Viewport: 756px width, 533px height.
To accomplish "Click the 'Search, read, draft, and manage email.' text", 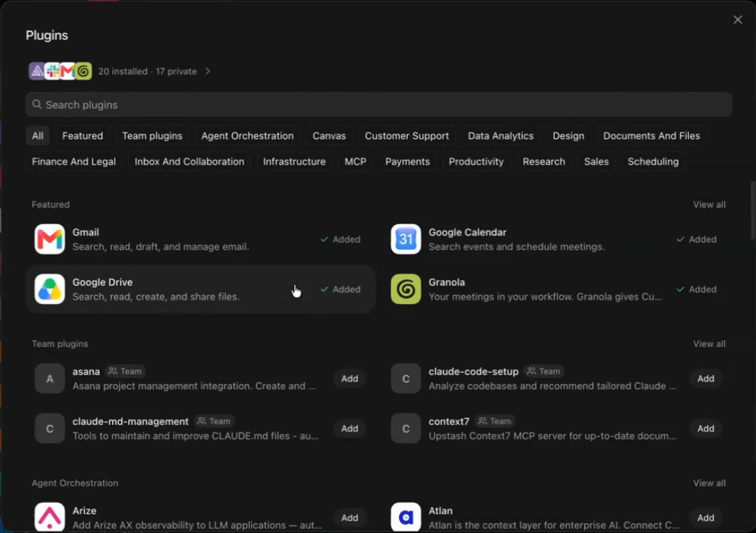I will tap(161, 247).
